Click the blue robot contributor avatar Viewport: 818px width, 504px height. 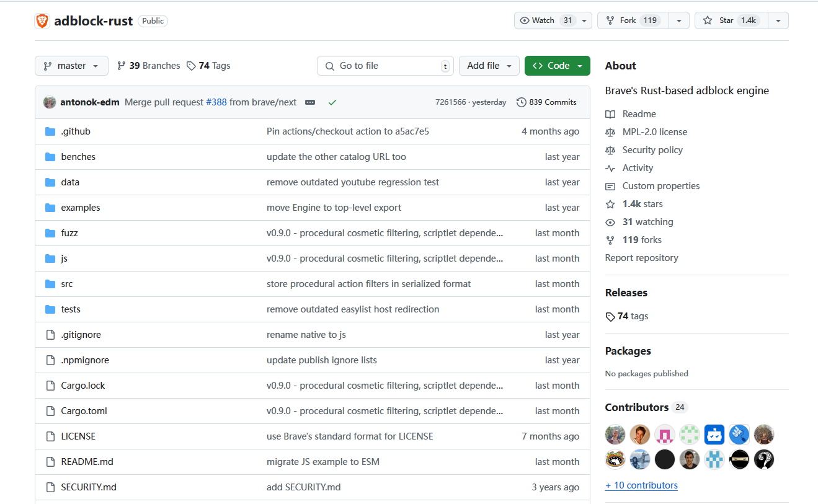click(714, 435)
